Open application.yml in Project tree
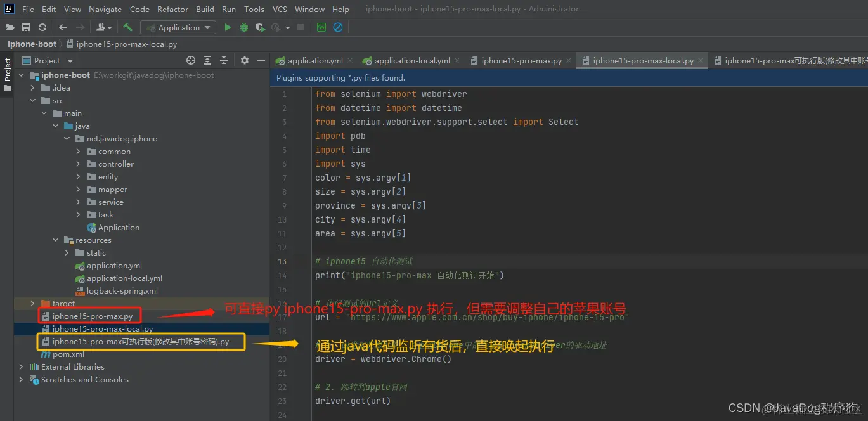 [x=114, y=266]
